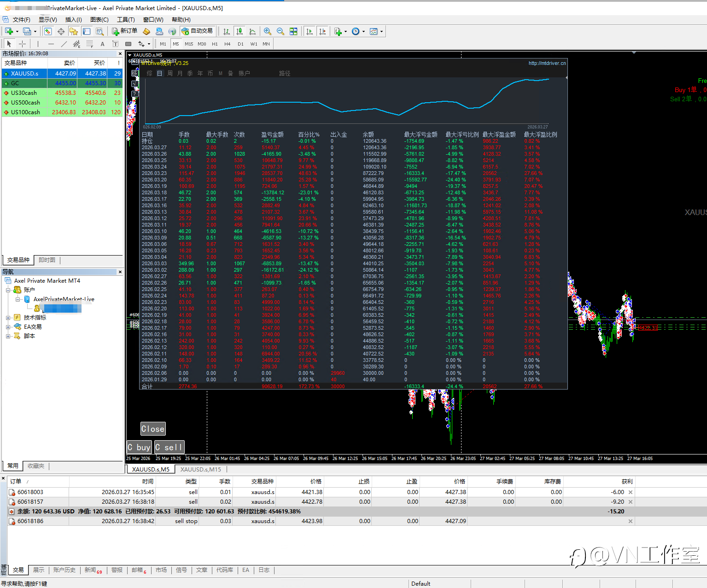The width and height of the screenshot is (707, 588).
Task: Zoom out of the chart
Action: click(x=280, y=31)
